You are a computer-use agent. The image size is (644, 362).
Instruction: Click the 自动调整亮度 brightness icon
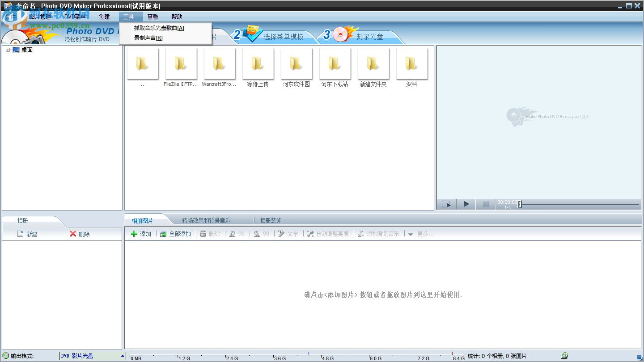click(x=310, y=233)
